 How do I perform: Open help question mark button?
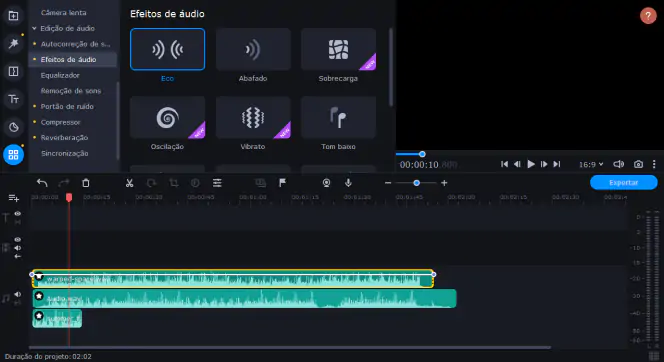pyautogui.click(x=648, y=16)
